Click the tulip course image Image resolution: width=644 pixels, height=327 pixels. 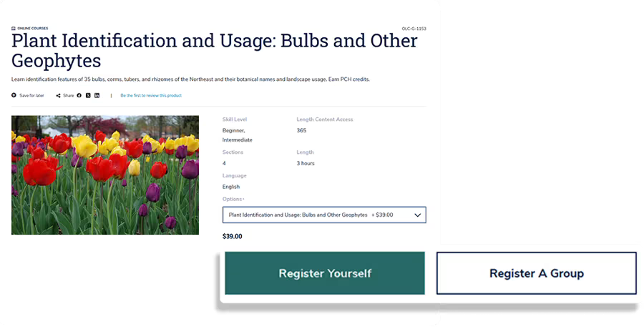click(105, 175)
